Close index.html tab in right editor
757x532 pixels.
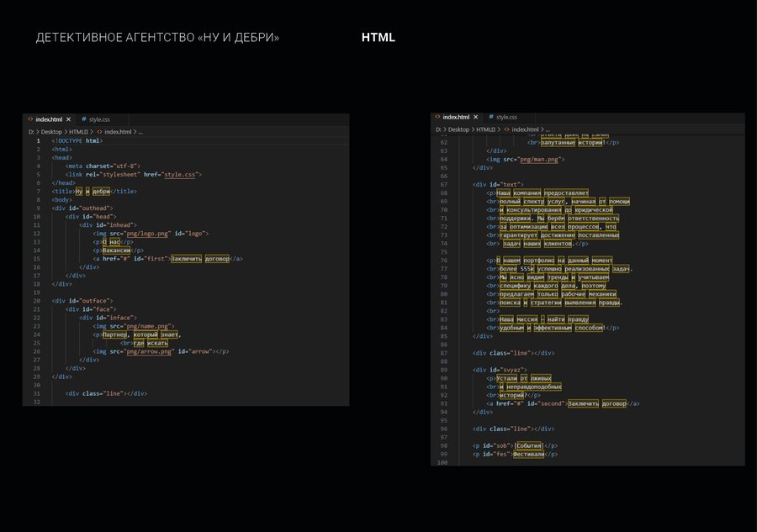475,117
